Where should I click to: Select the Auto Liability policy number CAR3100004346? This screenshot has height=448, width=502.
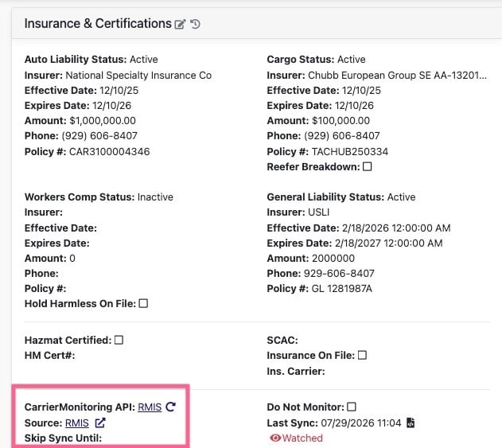(x=110, y=151)
